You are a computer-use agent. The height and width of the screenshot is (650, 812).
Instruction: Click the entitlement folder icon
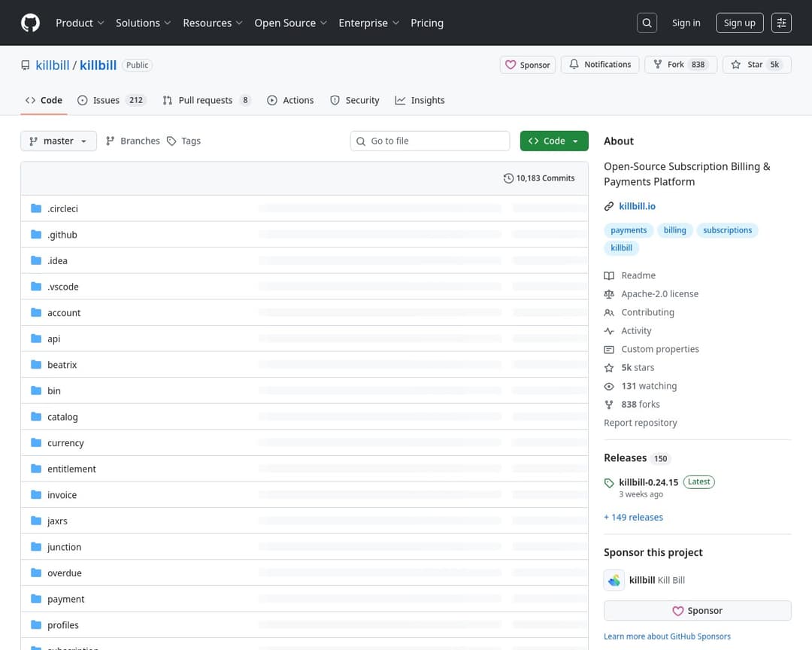pos(36,469)
